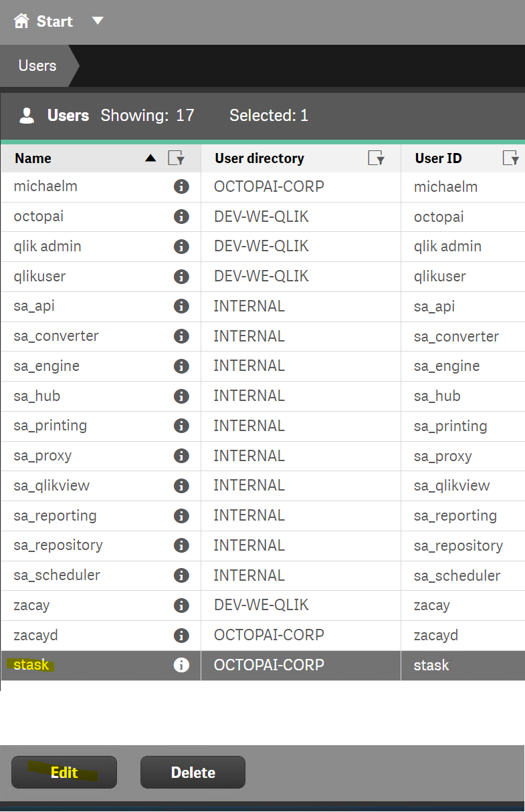
Task: Click info icon on selected stask row
Action: tap(181, 665)
